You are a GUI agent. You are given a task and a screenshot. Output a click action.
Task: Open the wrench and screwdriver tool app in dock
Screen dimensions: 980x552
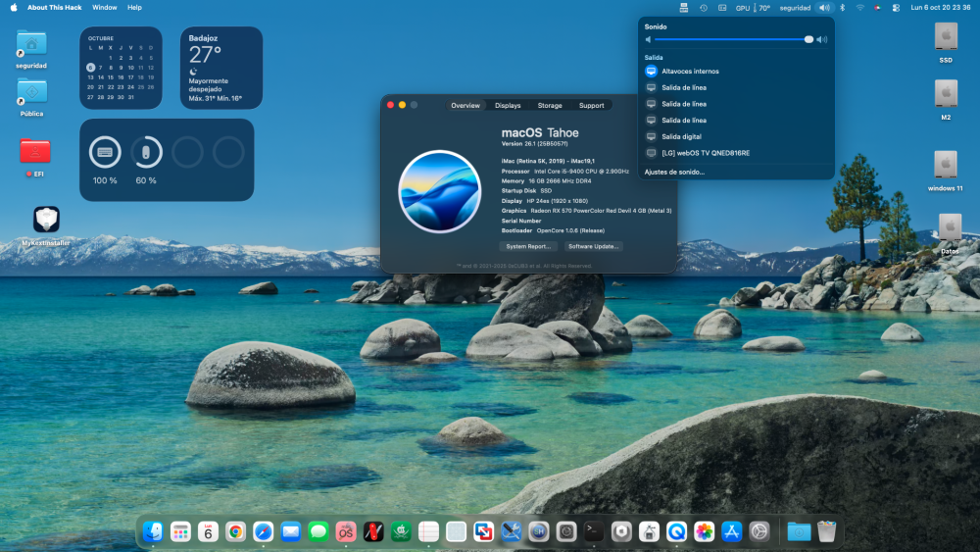click(512, 532)
